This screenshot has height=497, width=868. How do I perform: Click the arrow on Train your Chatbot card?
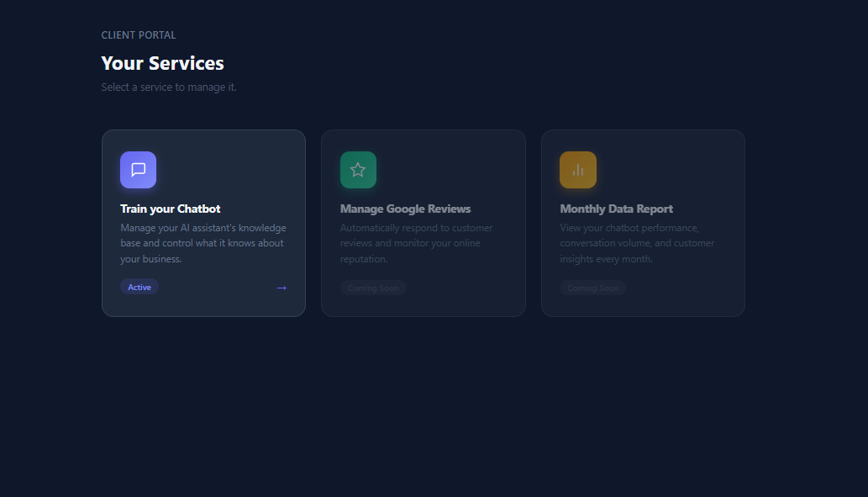[281, 288]
